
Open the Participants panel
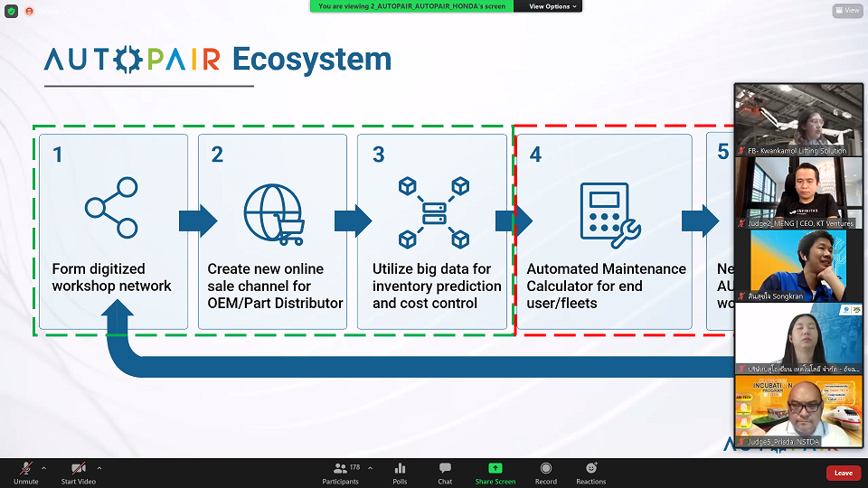coord(340,472)
